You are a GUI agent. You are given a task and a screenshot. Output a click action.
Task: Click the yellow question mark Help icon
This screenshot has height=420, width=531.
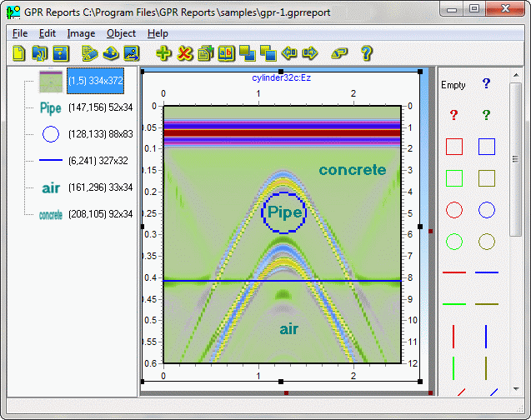click(x=367, y=53)
